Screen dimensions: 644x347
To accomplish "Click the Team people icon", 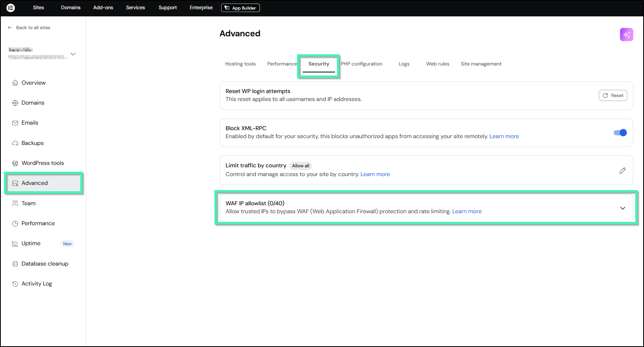I will click(15, 203).
